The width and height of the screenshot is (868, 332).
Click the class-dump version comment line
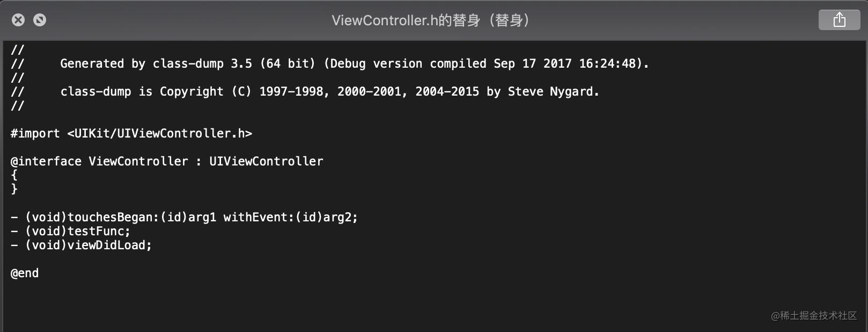(x=330, y=63)
